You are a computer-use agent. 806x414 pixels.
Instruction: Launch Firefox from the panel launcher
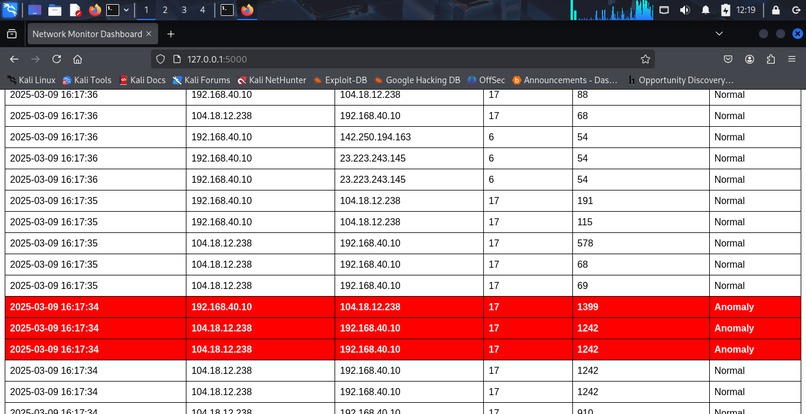click(95, 10)
